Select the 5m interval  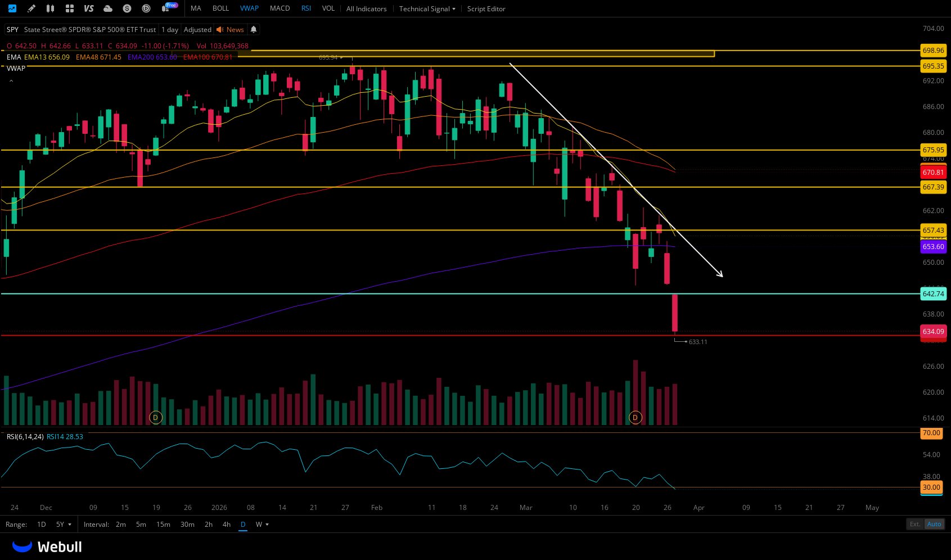pyautogui.click(x=141, y=524)
